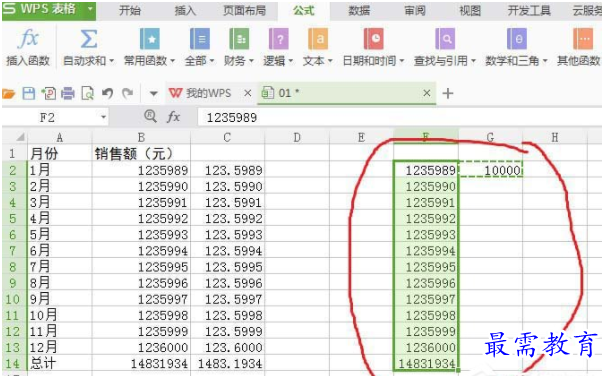Image resolution: width=606 pixels, height=376 pixels.
Task: Click cell containing 销售额（元）
Action: [141, 154]
